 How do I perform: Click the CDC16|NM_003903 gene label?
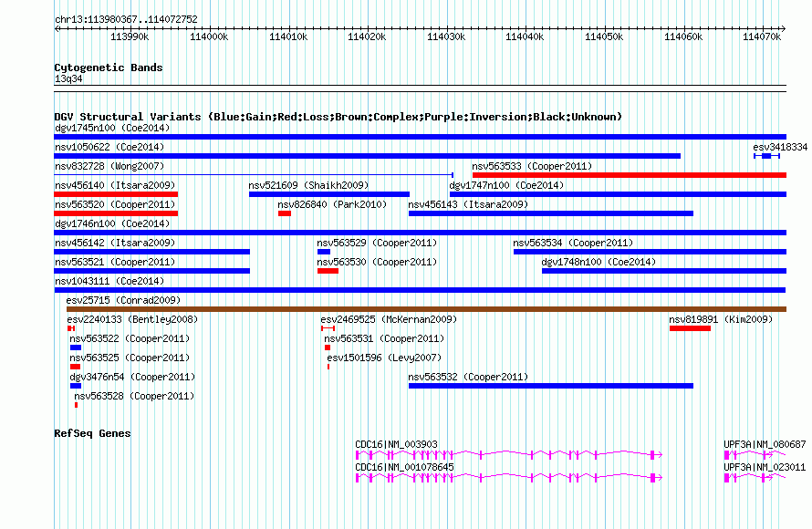396,444
